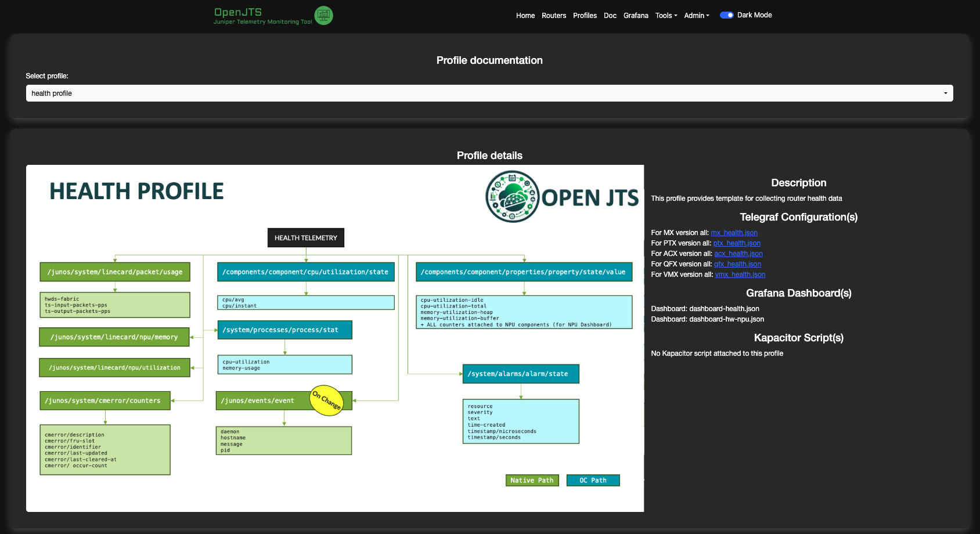This screenshot has height=534, width=980.
Task: Open the Tools dropdown menu
Action: click(x=666, y=16)
